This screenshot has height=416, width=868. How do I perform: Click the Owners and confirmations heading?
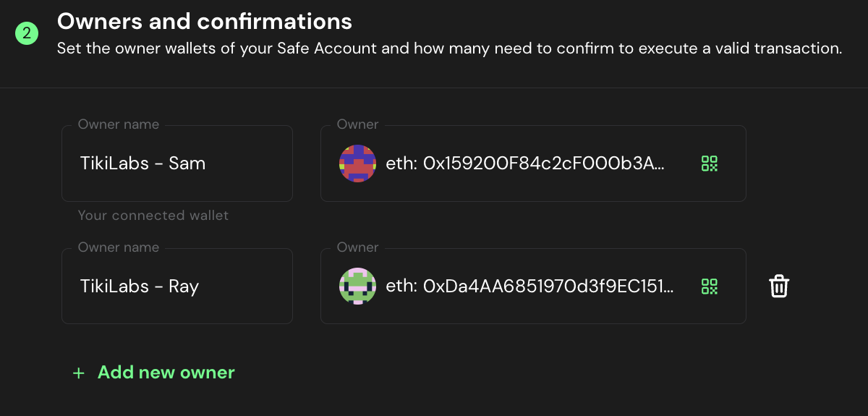point(205,22)
